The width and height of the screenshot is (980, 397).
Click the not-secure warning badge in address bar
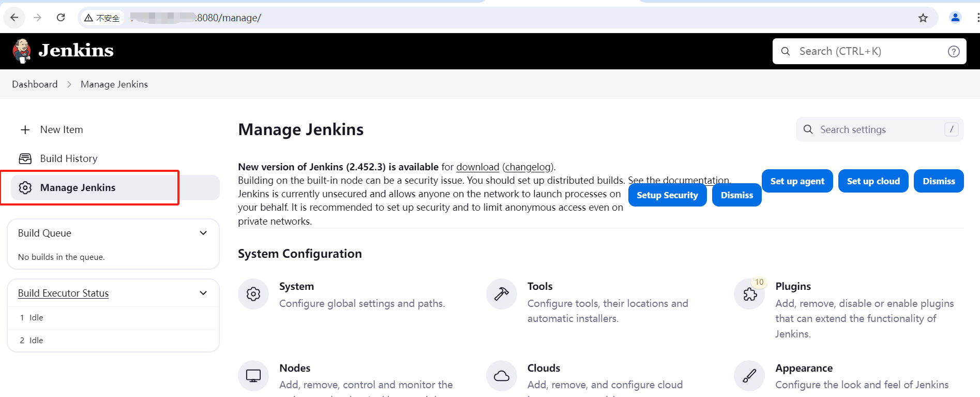[x=102, y=18]
